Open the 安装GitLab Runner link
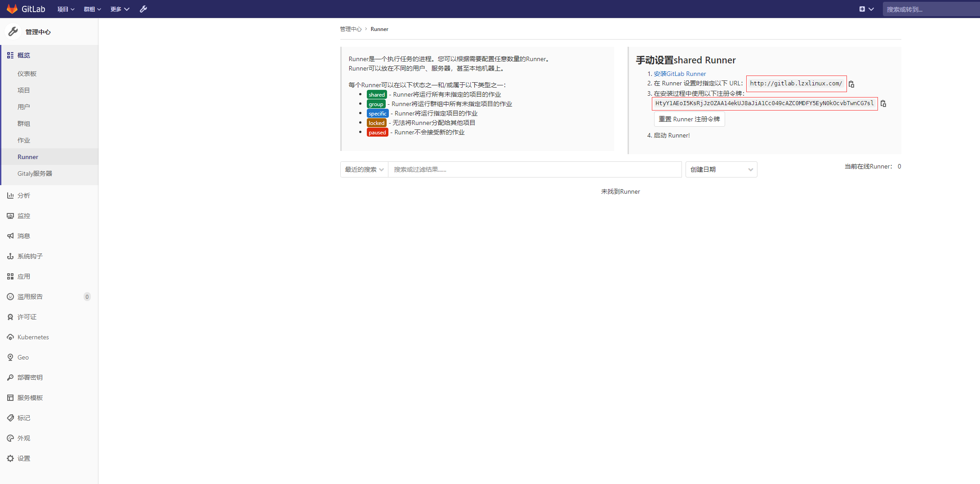The width and height of the screenshot is (980, 484). (680, 74)
